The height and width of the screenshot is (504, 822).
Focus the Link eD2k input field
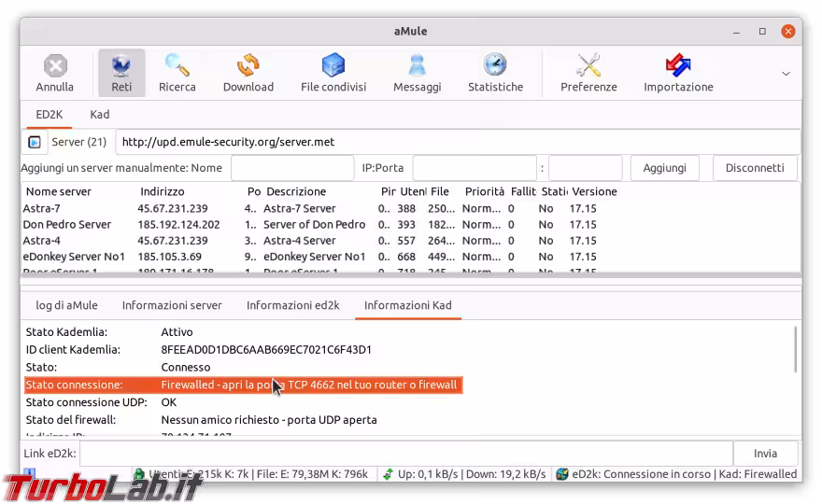(x=406, y=454)
